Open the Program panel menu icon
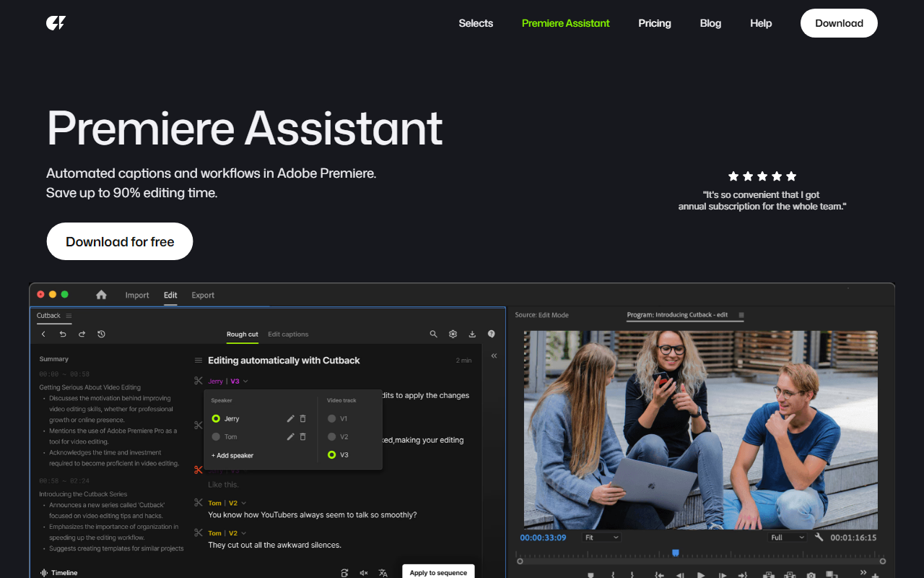Image resolution: width=924 pixels, height=578 pixels. (741, 315)
